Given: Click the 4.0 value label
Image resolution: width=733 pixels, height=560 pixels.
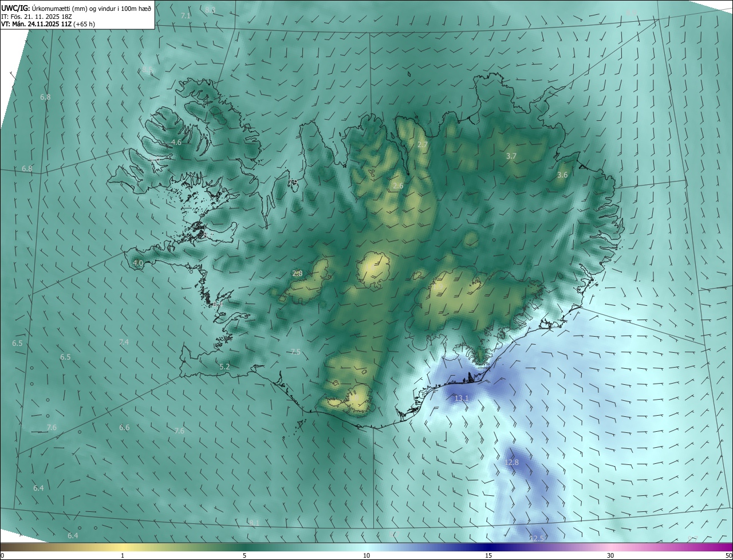Looking at the screenshot, I should [138, 263].
